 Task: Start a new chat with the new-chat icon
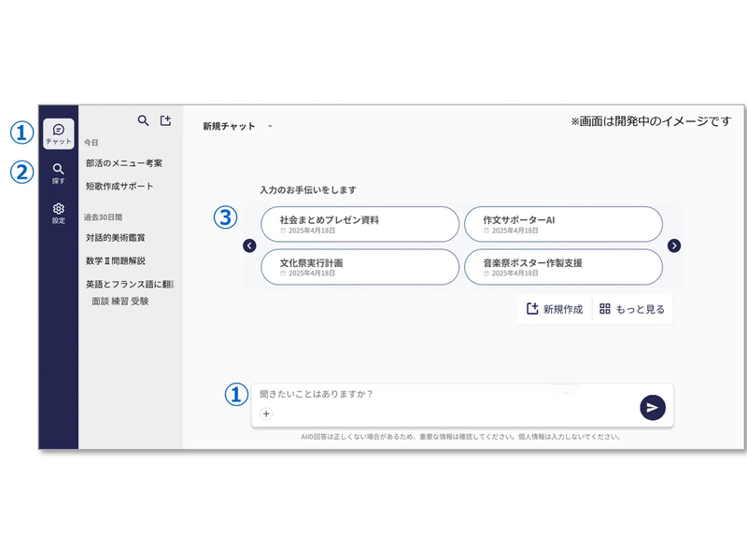tap(166, 120)
